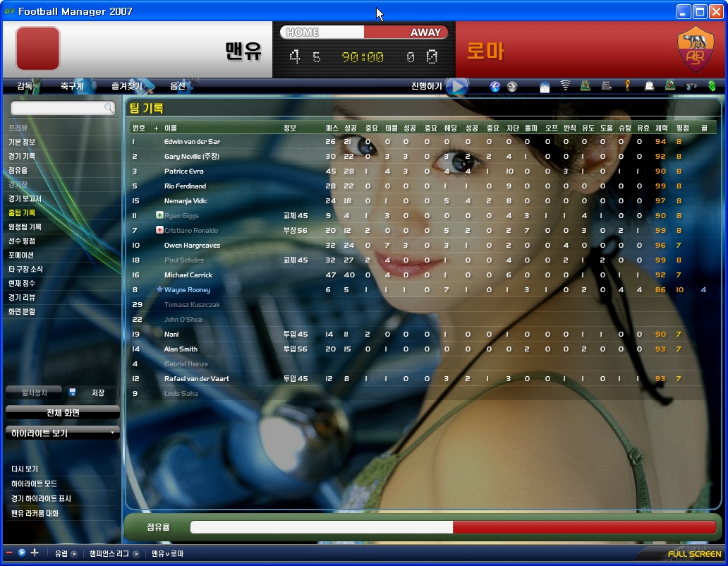This screenshot has height=566, width=728.
Task: Select 원정팀 기록 in the sidebar
Action: (25, 227)
